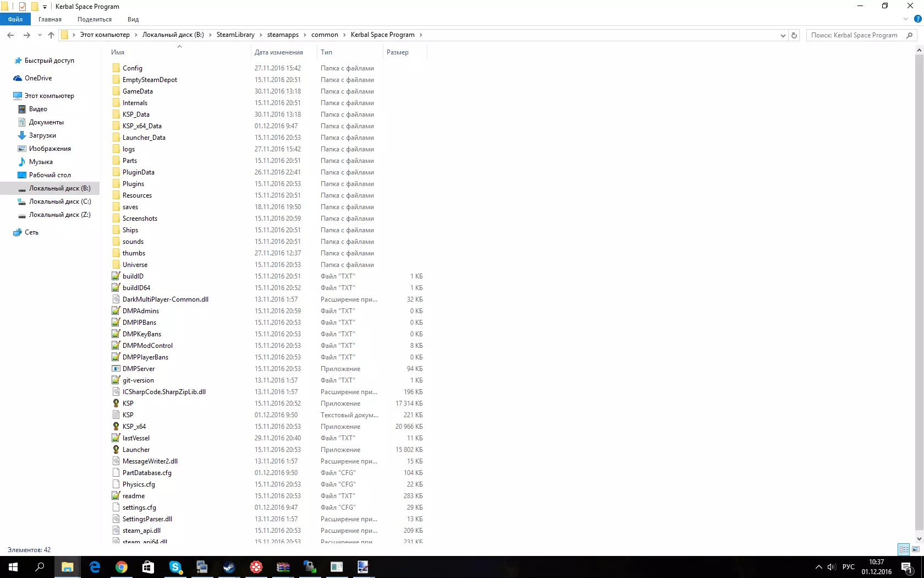Open the quick access toolbar customize dropdown

pyautogui.click(x=45, y=7)
